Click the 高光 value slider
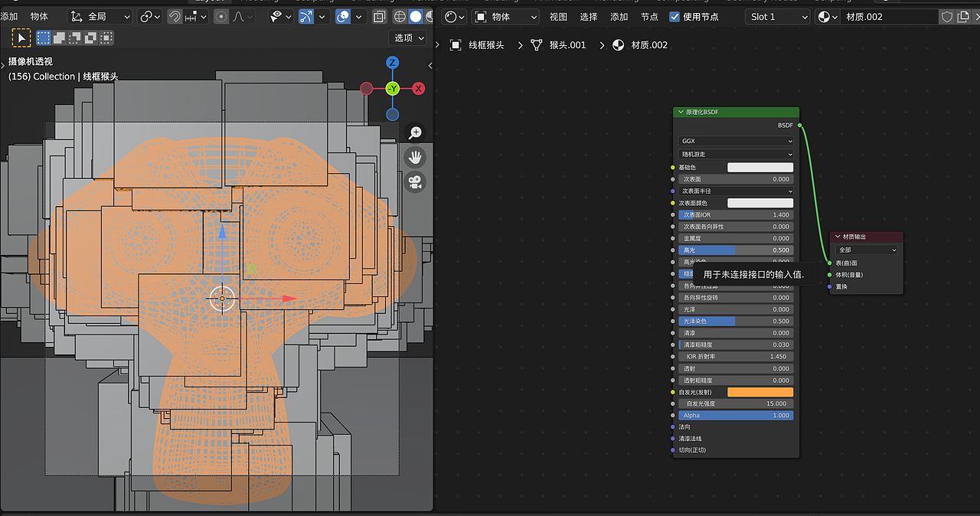Image resolution: width=980 pixels, height=516 pixels. tap(736, 250)
